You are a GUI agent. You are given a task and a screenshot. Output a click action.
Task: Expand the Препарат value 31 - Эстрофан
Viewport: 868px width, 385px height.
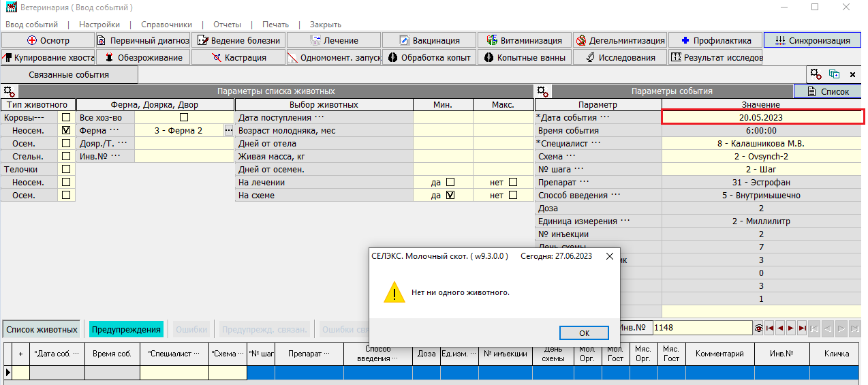pos(761,182)
